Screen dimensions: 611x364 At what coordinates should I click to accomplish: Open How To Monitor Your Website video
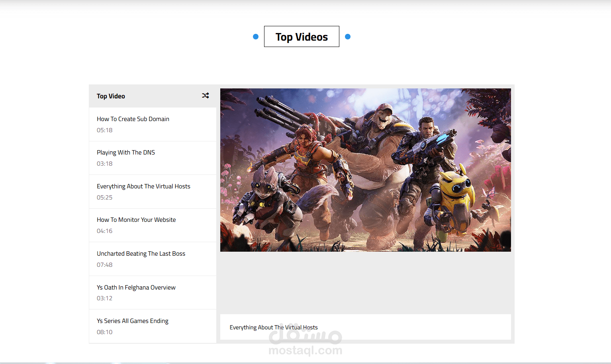[x=153, y=225]
